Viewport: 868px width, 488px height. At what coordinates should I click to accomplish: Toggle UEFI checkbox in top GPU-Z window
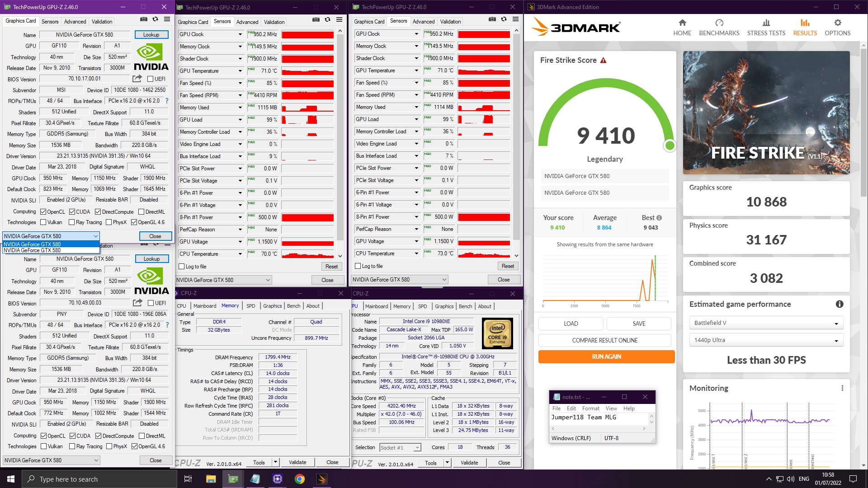pyautogui.click(x=151, y=79)
